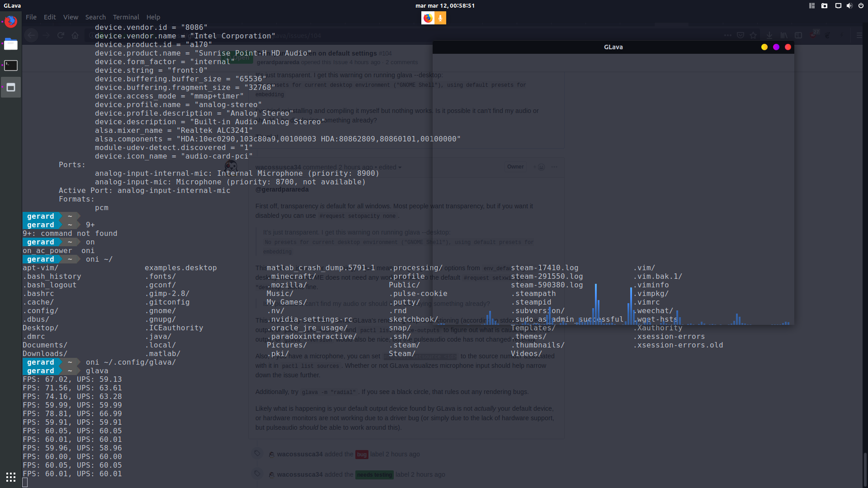Open the Firefox sidebar
Viewport: 868px width, 488px height.
click(x=798, y=35)
